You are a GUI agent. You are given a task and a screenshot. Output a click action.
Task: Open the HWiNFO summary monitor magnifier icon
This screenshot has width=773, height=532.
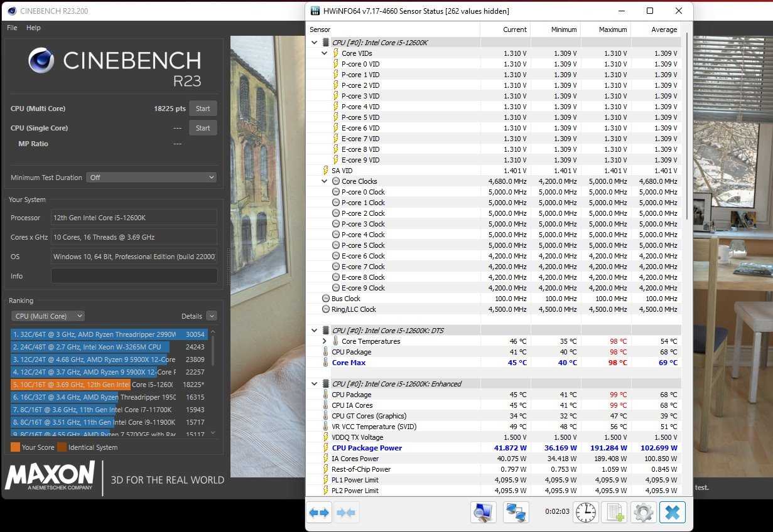pyautogui.click(x=483, y=513)
